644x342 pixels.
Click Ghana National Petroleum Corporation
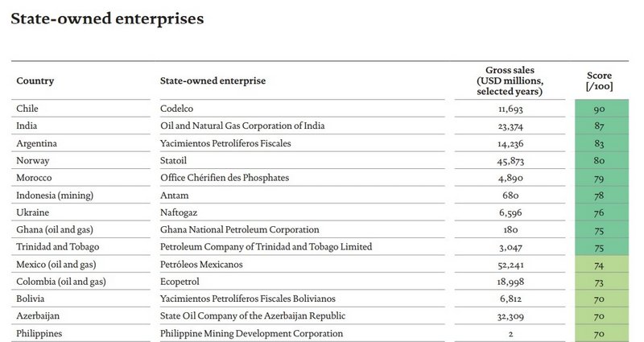click(240, 229)
